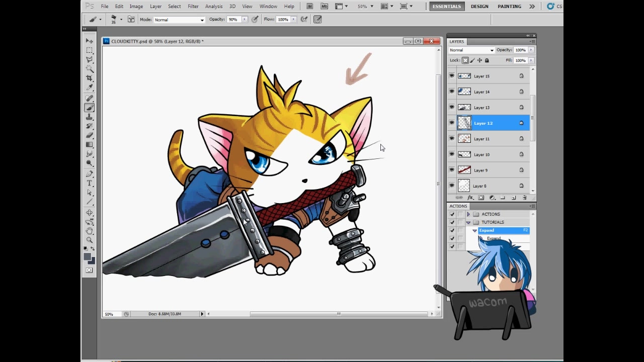Launch Mini Bridge from application bar
The image size is (644, 362).
pyautogui.click(x=325, y=6)
